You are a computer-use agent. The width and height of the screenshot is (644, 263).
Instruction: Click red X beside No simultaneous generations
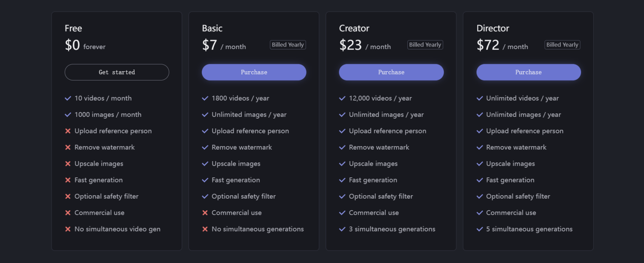[205, 229]
